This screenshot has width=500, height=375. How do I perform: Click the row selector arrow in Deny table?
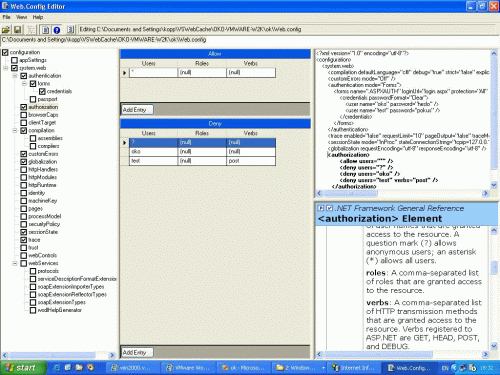tap(125, 143)
